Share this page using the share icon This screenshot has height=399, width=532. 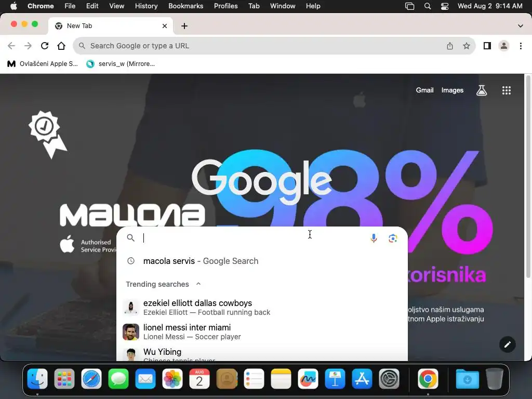(x=450, y=46)
